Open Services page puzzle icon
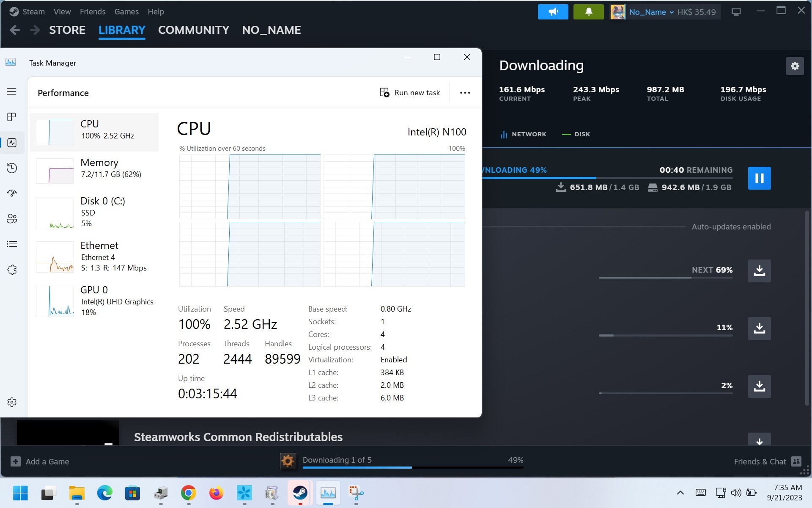This screenshot has width=812, height=508. [12, 270]
